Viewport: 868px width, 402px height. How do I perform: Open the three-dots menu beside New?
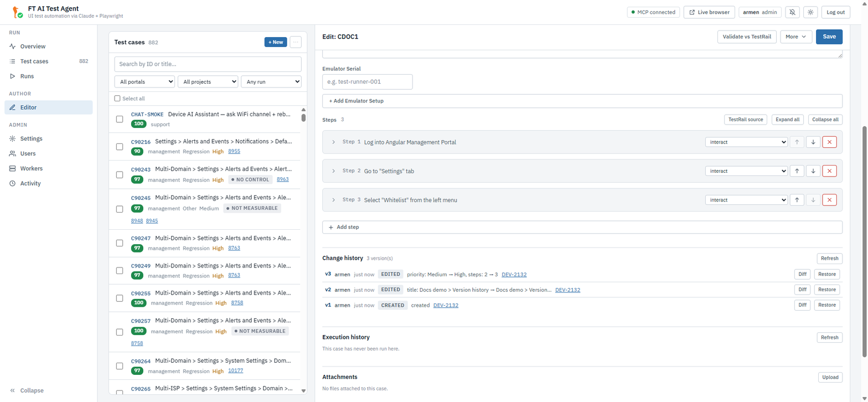295,42
